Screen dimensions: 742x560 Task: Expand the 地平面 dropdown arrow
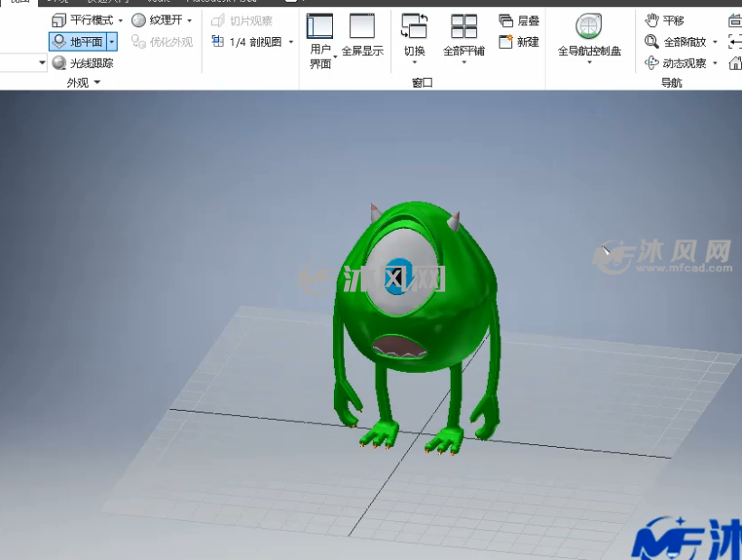tap(111, 42)
